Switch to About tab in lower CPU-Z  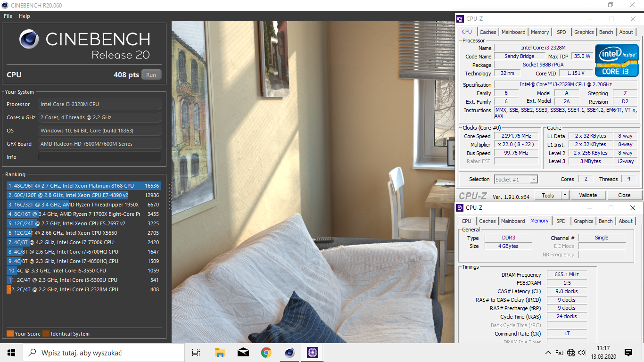coord(626,221)
